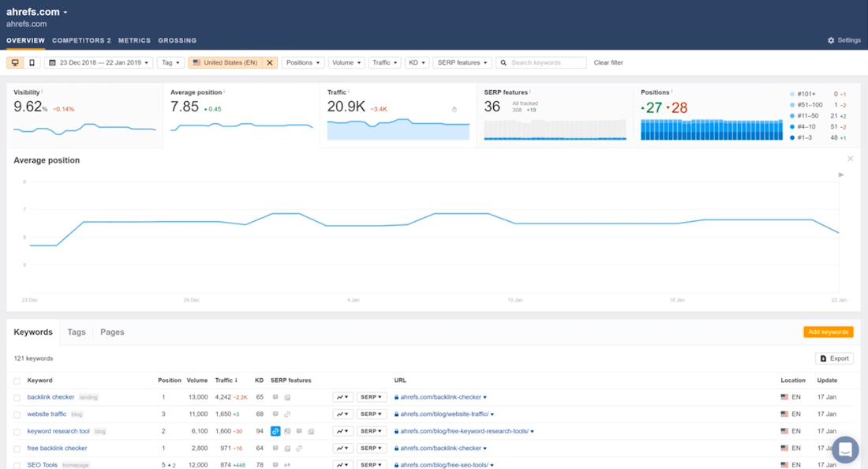Sort by the Traffic column header
The width and height of the screenshot is (868, 469).
click(x=226, y=381)
